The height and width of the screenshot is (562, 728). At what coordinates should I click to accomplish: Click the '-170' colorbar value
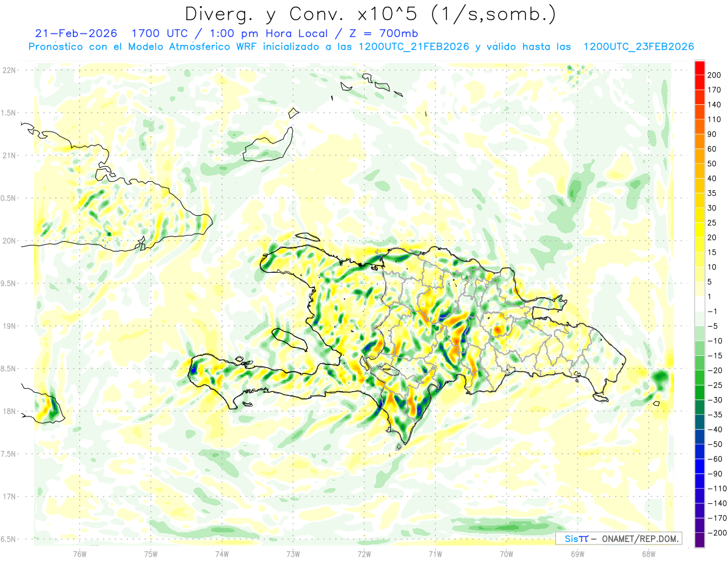click(x=716, y=518)
